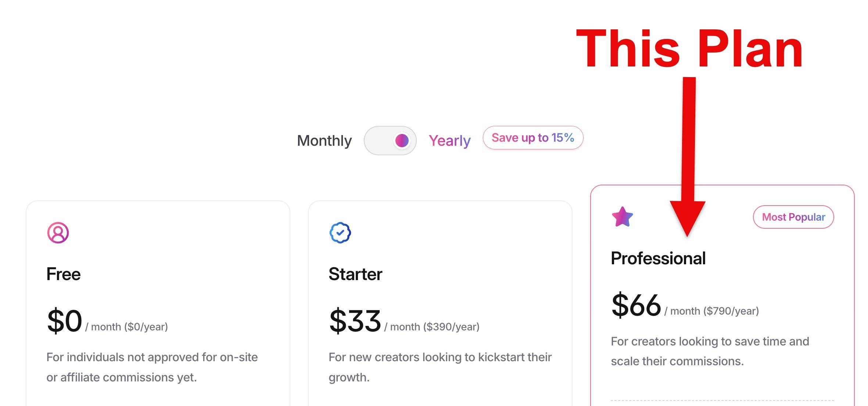The image size is (868, 406).
Task: Click the red This Plan annotation text
Action: pyautogui.click(x=689, y=49)
